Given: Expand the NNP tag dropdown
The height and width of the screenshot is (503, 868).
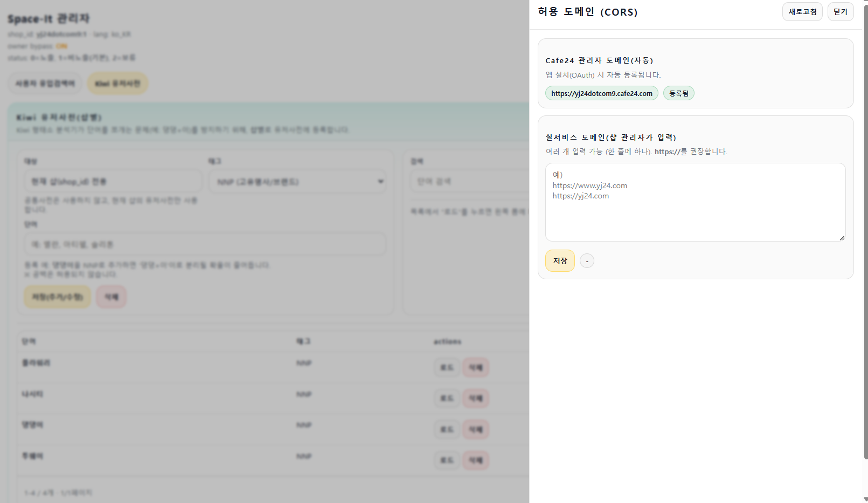Looking at the screenshot, I should click(297, 182).
